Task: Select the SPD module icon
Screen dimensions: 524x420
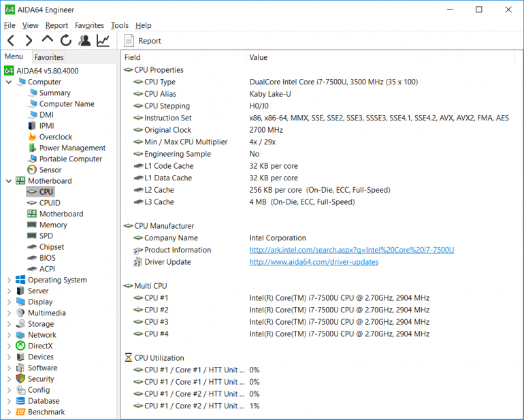Action: pos(32,236)
